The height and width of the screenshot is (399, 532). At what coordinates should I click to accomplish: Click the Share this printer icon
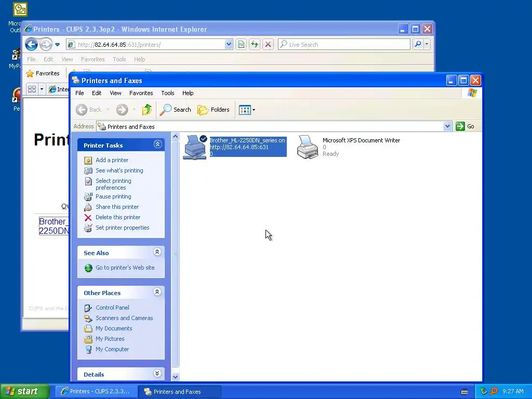click(88, 207)
